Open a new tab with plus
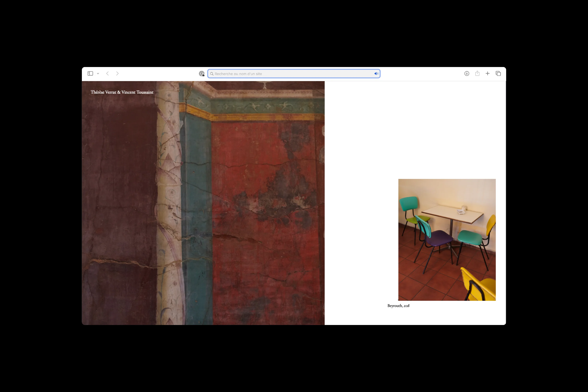 click(487, 73)
